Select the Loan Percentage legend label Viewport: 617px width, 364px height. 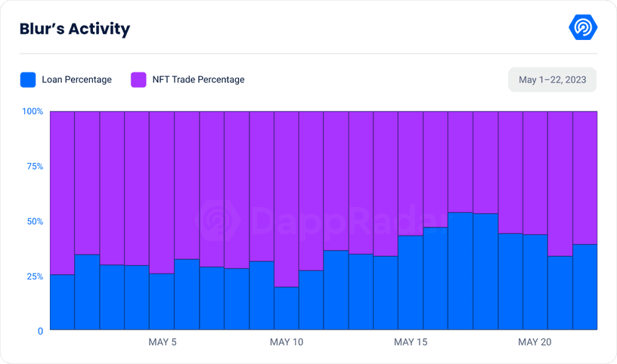[x=76, y=80]
